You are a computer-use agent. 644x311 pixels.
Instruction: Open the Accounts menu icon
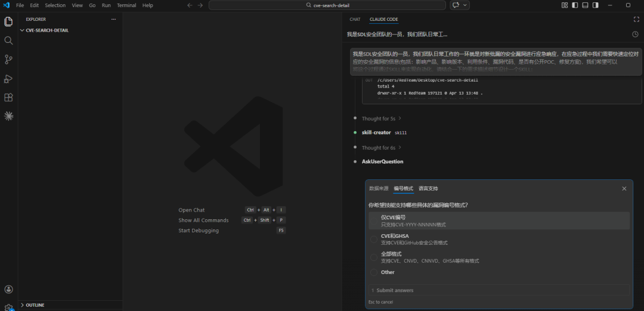tap(8, 290)
